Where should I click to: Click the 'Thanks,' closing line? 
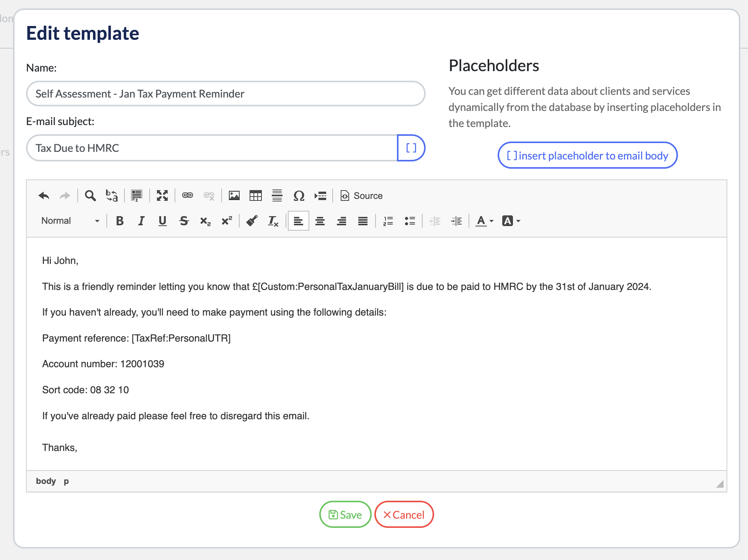pos(60,448)
